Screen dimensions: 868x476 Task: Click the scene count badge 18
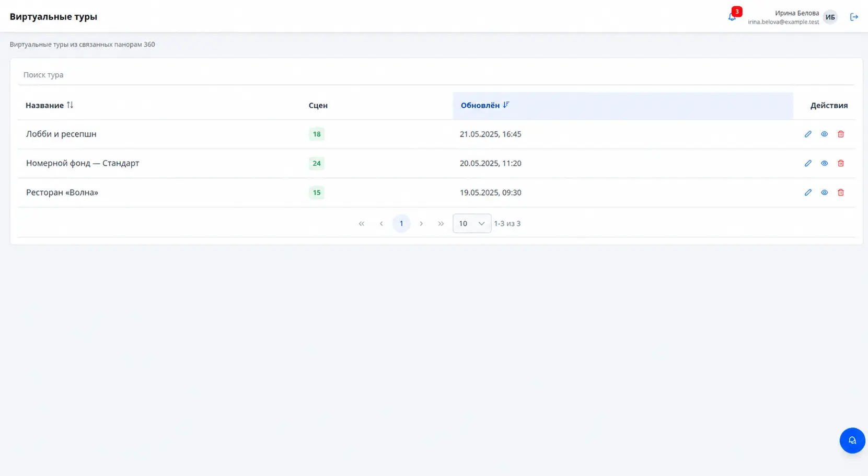tap(317, 134)
